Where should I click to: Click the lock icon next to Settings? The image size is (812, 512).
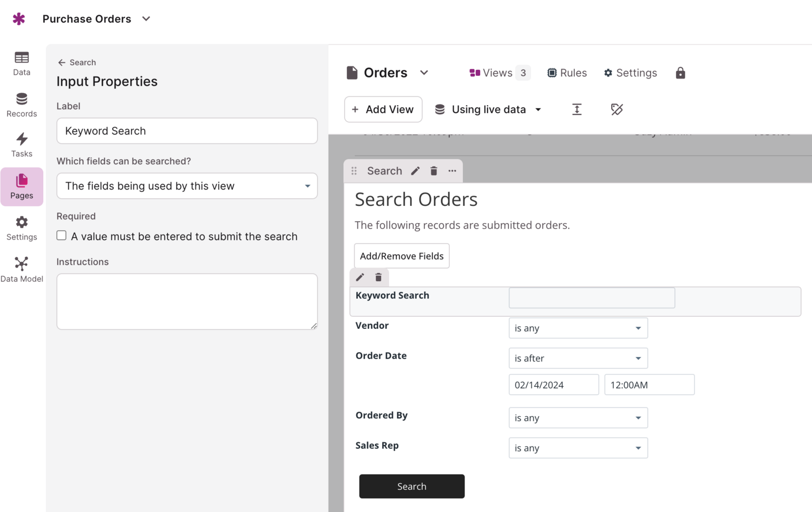click(680, 73)
